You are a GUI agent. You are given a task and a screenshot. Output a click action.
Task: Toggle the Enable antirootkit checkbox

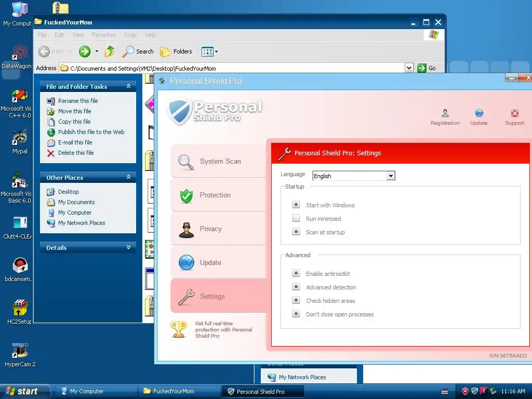pos(296,273)
